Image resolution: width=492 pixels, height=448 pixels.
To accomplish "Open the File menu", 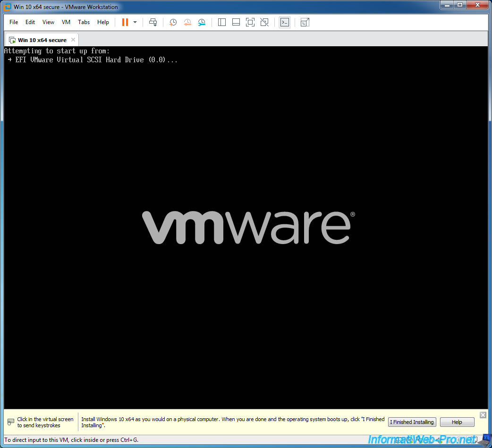I will tap(14, 22).
